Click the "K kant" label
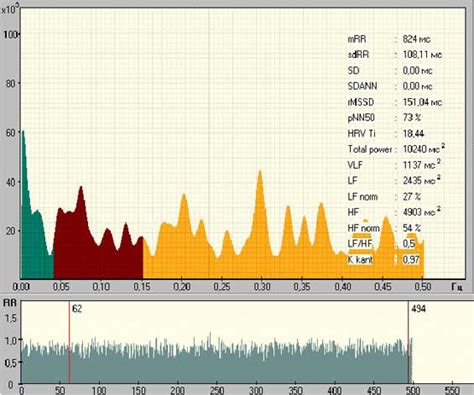 [360, 260]
